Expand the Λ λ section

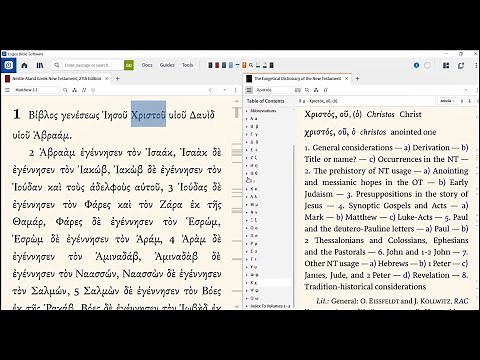pos(247,197)
